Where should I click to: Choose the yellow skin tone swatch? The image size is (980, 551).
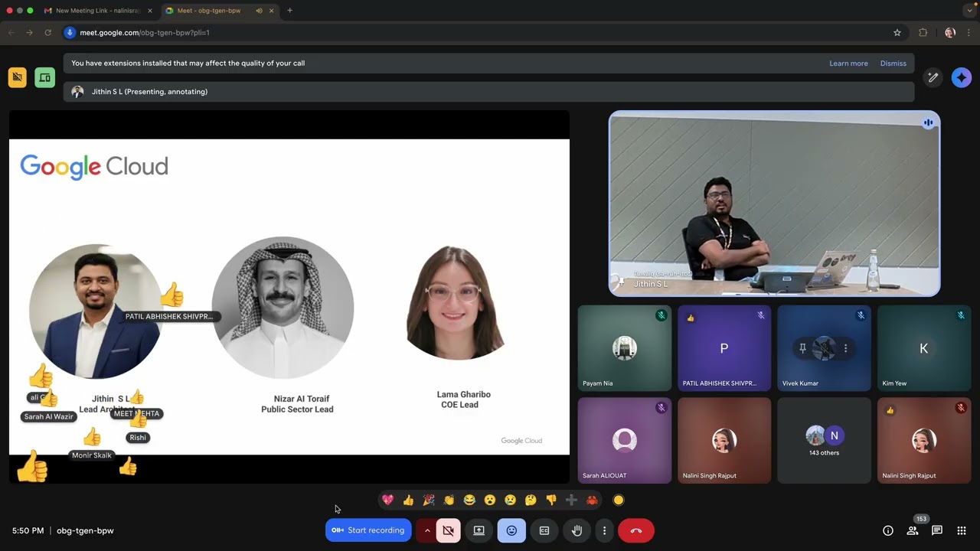[x=619, y=500]
